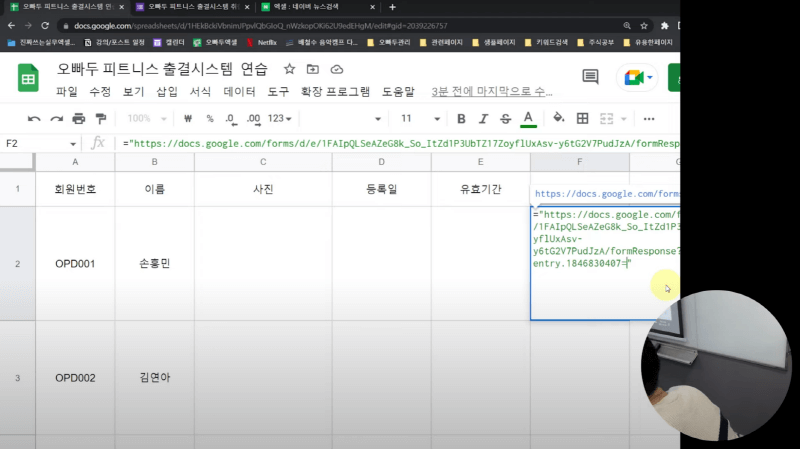This screenshot has width=800, height=449.
Task: Click header cell 등록일
Action: tap(381, 189)
